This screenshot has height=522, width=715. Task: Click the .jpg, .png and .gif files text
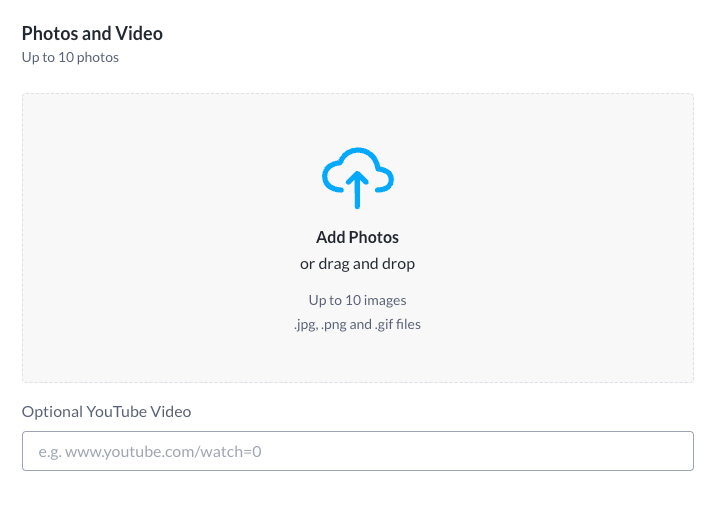357,324
